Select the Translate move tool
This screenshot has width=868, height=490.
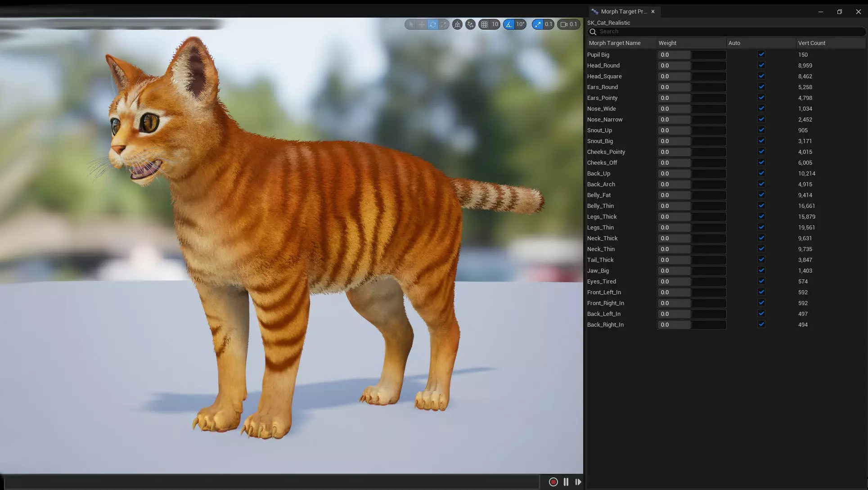click(422, 24)
